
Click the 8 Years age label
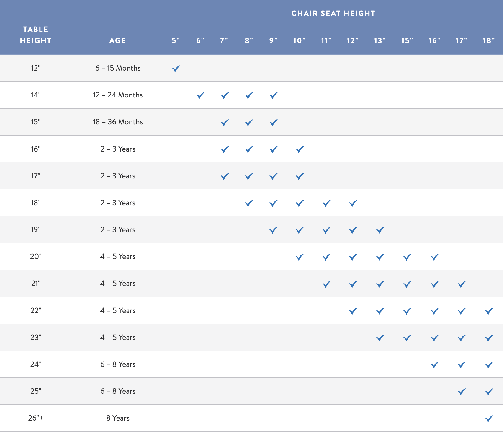(x=118, y=418)
